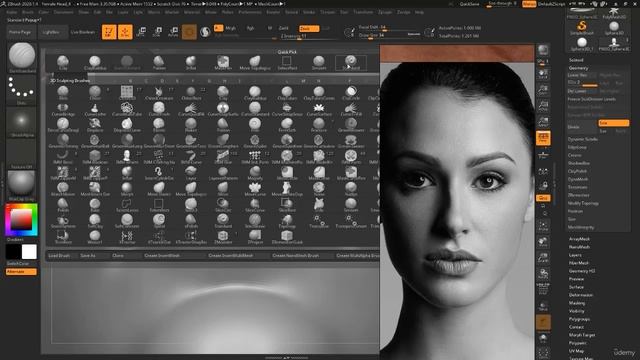Image resolution: width=640 pixels, height=360 pixels.
Task: Pick the Standard brush in Quick Pick
Action: tap(351, 63)
